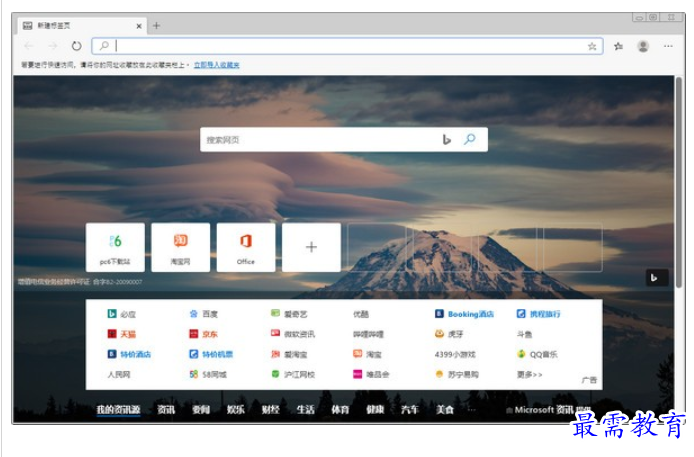
Task: Open the 携程旅行 link
Action: click(539, 314)
